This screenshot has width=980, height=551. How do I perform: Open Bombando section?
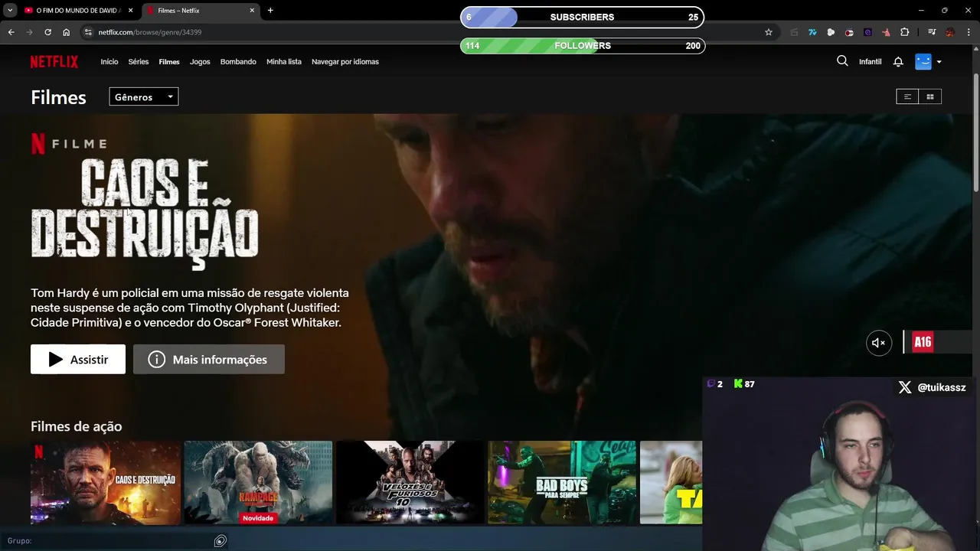tap(238, 62)
